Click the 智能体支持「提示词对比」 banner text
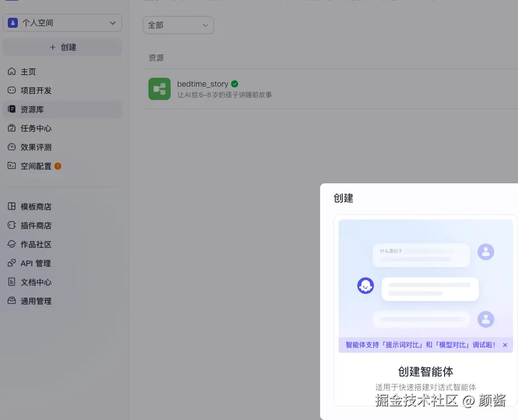The width and height of the screenshot is (518, 420). 421,344
